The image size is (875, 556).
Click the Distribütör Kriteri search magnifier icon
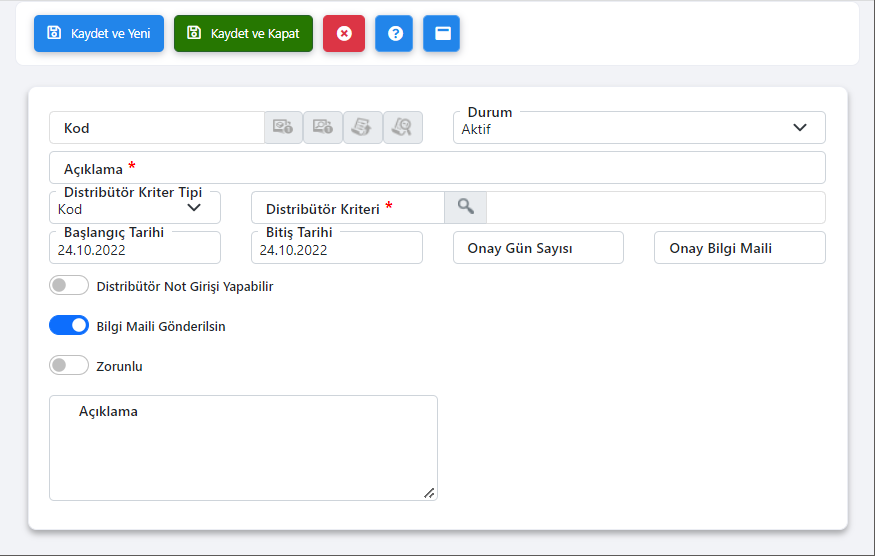465,207
